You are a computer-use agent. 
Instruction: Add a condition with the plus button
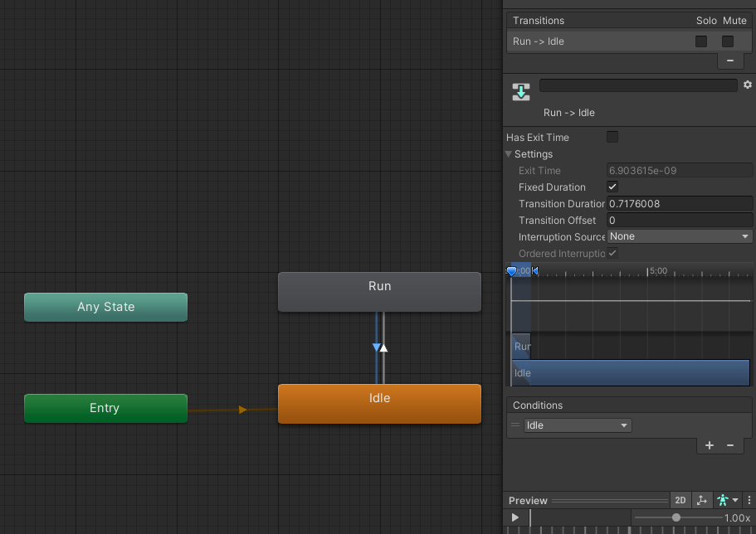click(710, 445)
